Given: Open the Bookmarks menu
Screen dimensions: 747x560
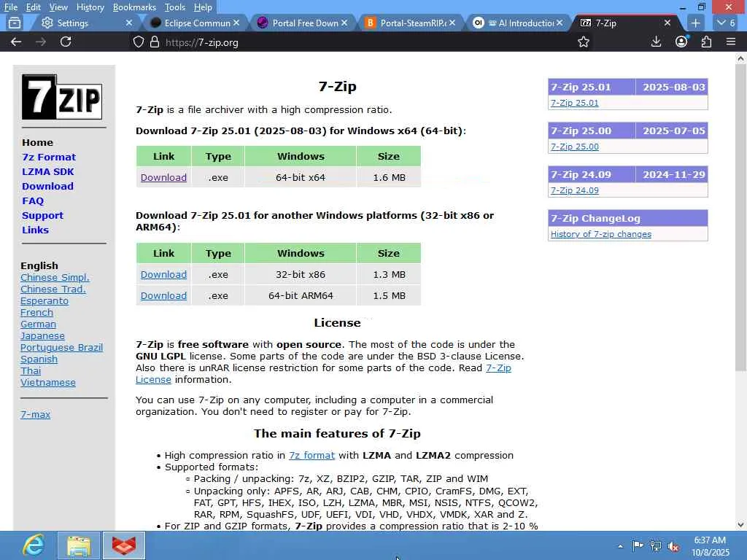Looking at the screenshot, I should coord(134,7).
